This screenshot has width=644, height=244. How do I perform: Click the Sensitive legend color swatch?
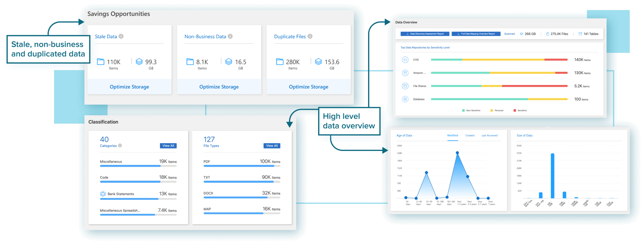(x=515, y=110)
